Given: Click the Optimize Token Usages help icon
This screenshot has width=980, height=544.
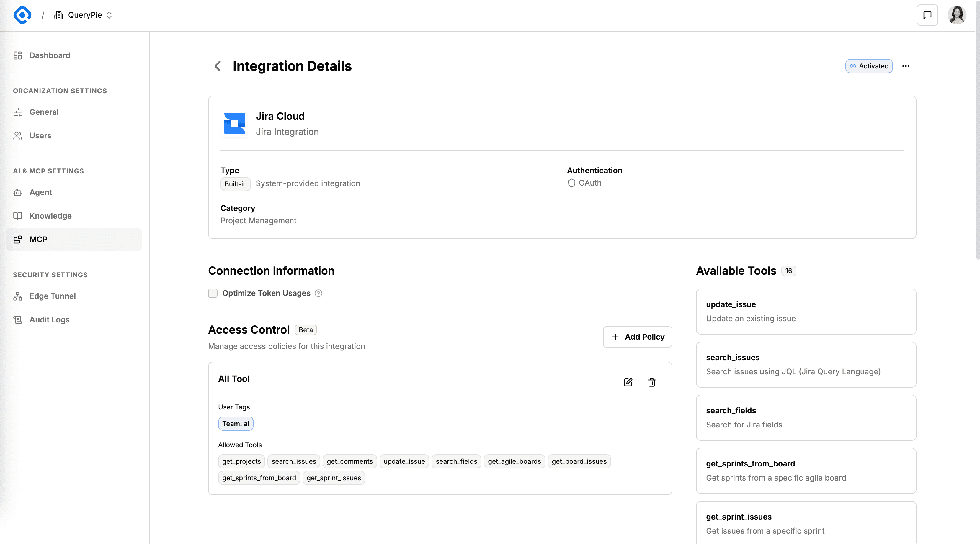Looking at the screenshot, I should pyautogui.click(x=319, y=293).
